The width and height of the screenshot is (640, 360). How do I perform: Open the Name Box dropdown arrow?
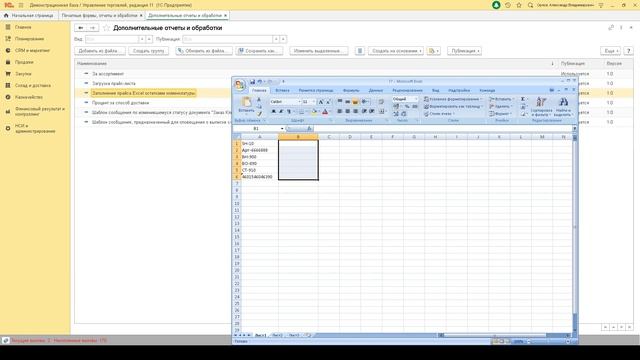tap(282, 129)
